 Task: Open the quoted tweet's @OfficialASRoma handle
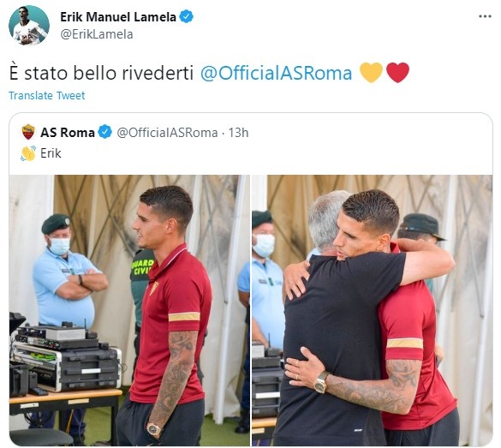(x=167, y=133)
